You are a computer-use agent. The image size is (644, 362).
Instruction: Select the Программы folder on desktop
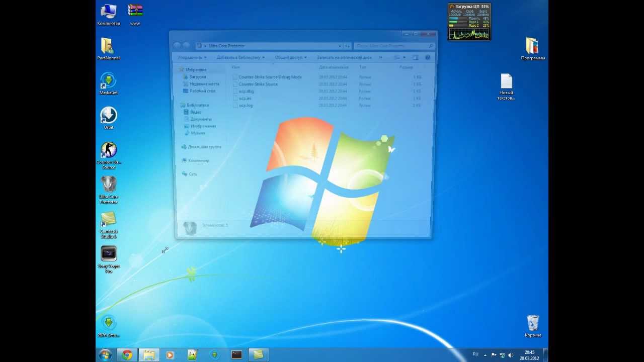[x=533, y=49]
